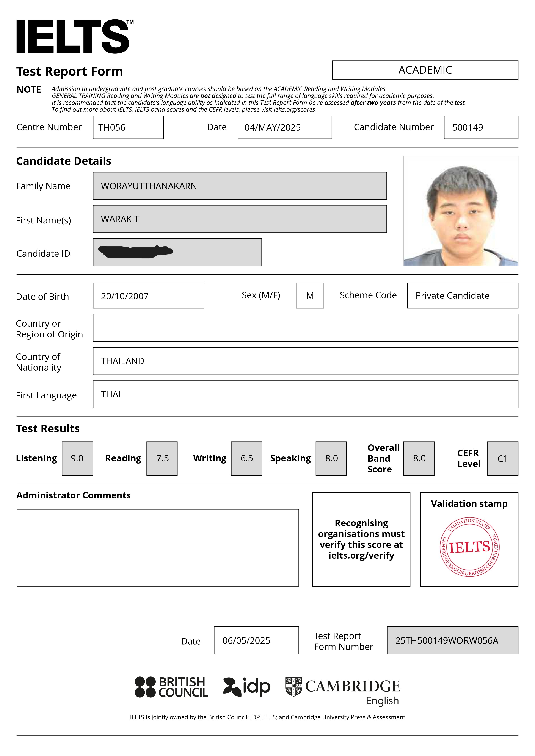Click the Overall Band Score label
The height and width of the screenshot is (756, 535).
click(x=383, y=458)
